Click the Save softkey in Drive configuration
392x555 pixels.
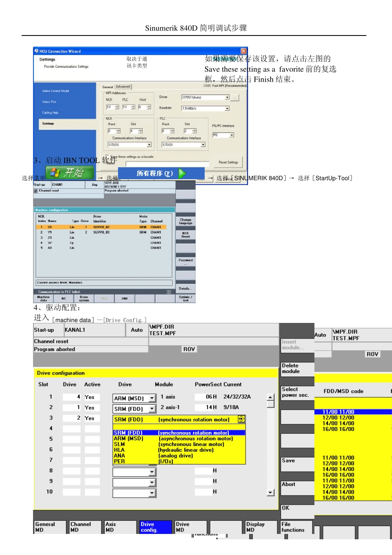pyautogui.click(x=297, y=464)
